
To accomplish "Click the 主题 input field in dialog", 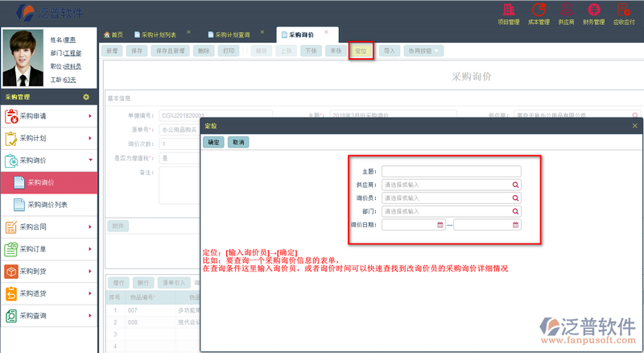I will coord(451,171).
